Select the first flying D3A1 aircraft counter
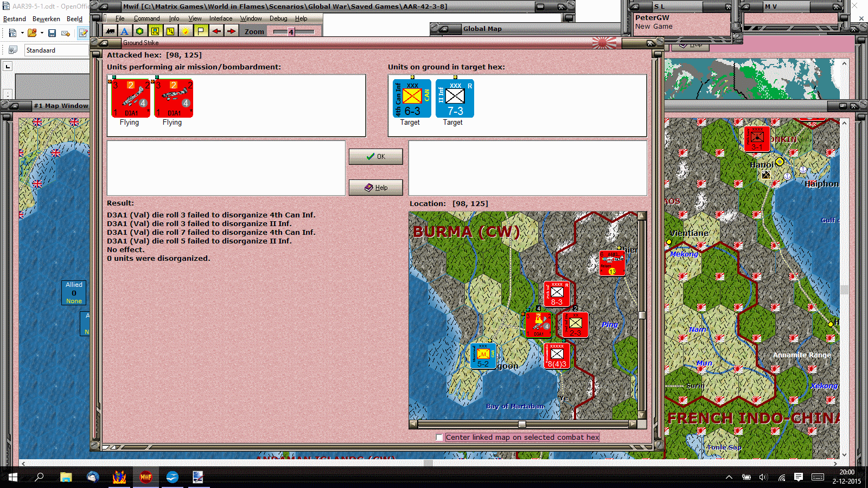Image resolution: width=868 pixels, height=488 pixels. coord(131,98)
